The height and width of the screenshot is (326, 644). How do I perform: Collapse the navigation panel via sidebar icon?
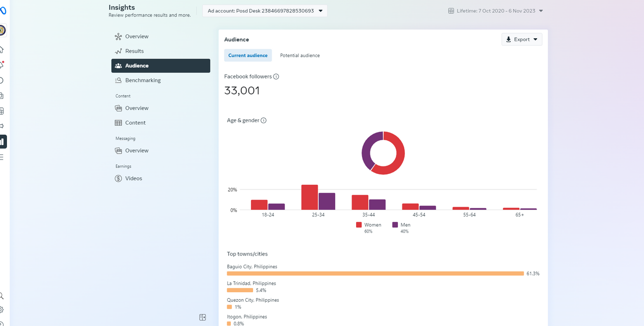click(x=202, y=317)
